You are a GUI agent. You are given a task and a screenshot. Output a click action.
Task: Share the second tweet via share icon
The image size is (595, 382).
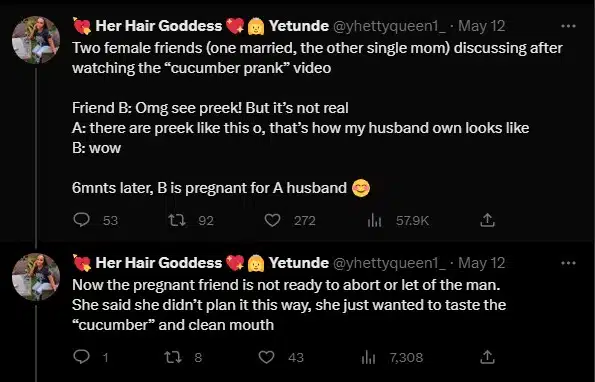tap(487, 357)
